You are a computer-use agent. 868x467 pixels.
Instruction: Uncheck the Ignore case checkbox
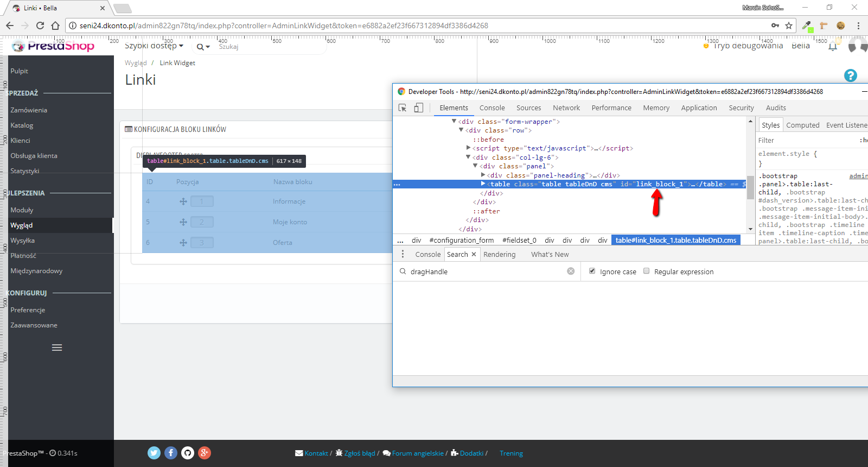click(592, 271)
